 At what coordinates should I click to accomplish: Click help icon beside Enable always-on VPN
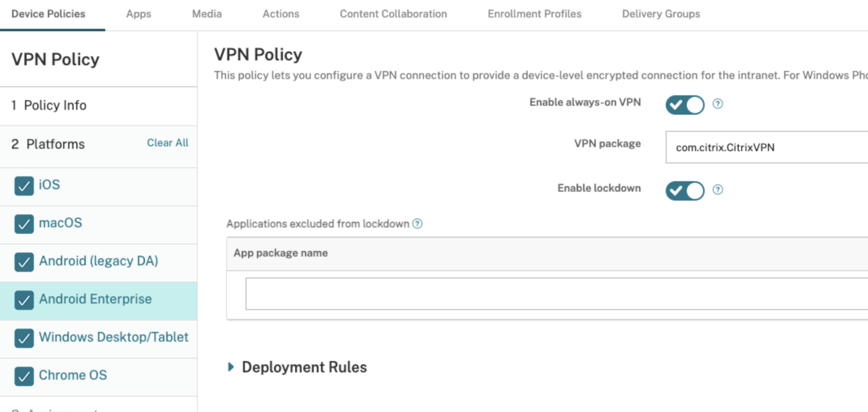click(x=718, y=104)
